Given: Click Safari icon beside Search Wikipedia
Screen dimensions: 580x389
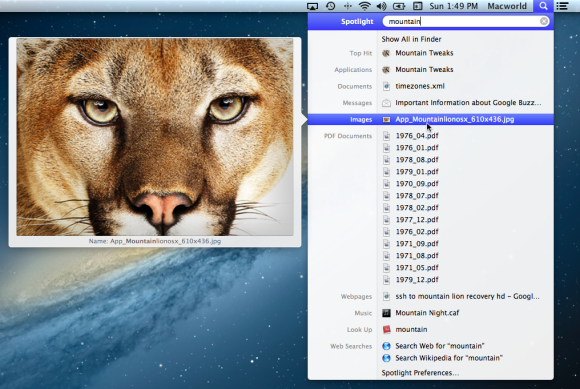Looking at the screenshot, I should pyautogui.click(x=386, y=358).
